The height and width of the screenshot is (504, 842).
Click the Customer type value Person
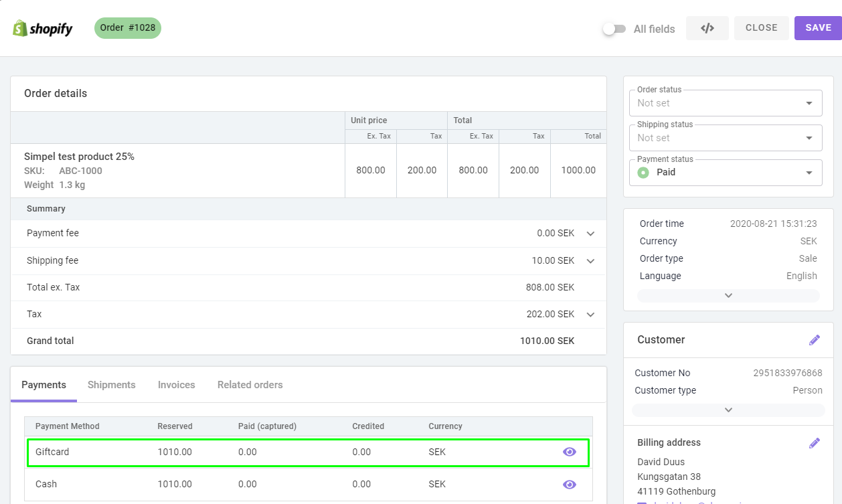click(x=808, y=391)
